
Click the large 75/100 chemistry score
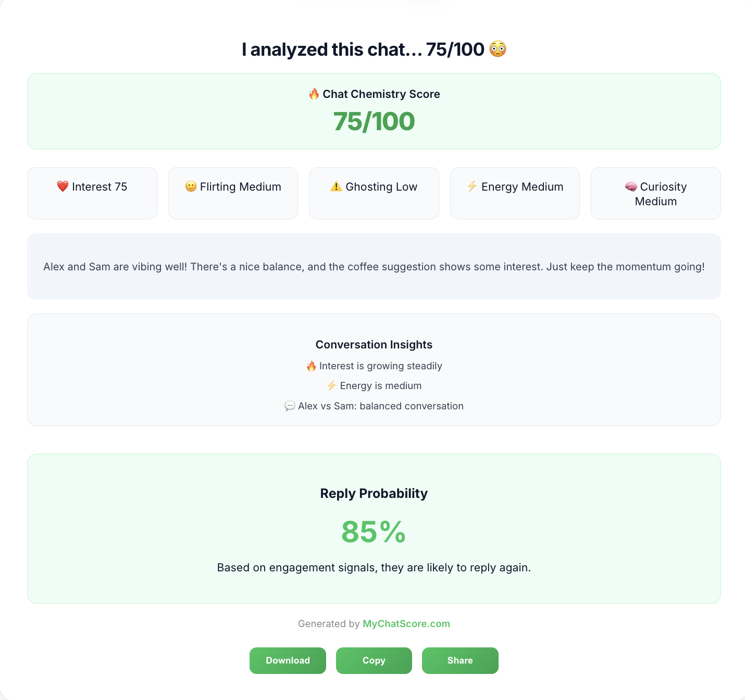374,121
